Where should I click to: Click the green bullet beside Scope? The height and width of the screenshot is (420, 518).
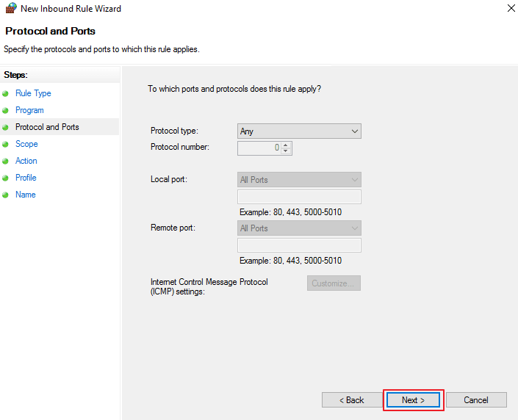(x=5, y=145)
